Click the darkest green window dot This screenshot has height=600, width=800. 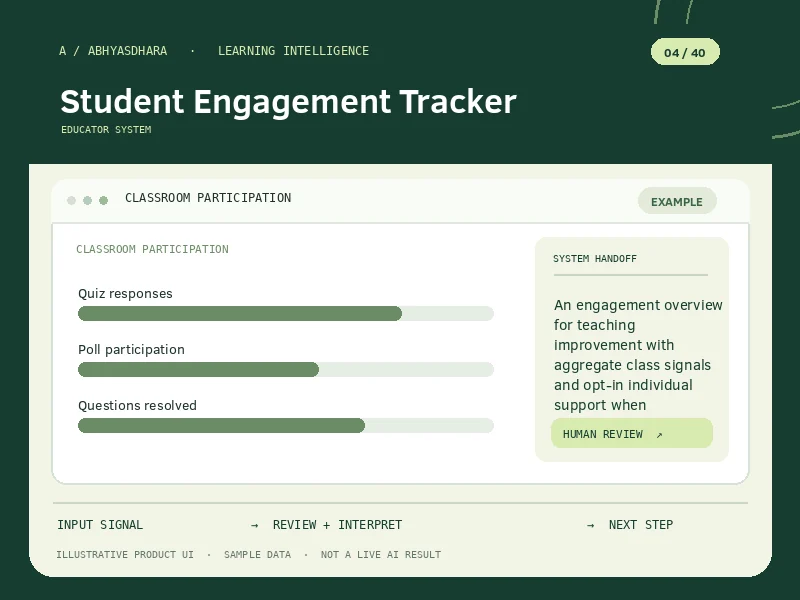tap(104, 200)
